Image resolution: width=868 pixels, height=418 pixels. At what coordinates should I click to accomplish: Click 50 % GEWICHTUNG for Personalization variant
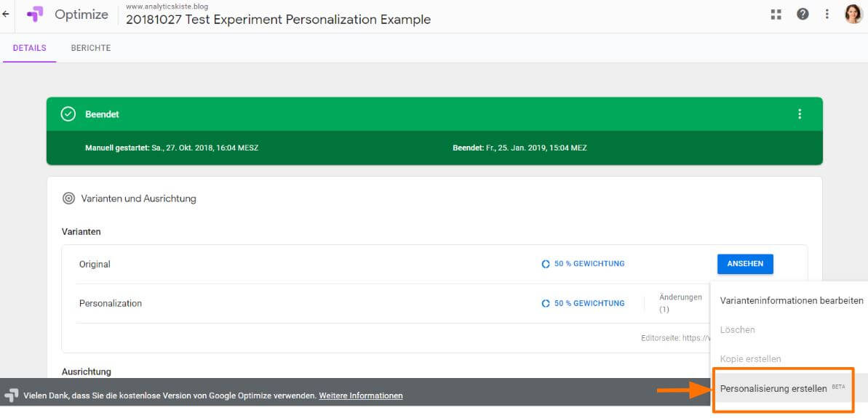pyautogui.click(x=589, y=303)
